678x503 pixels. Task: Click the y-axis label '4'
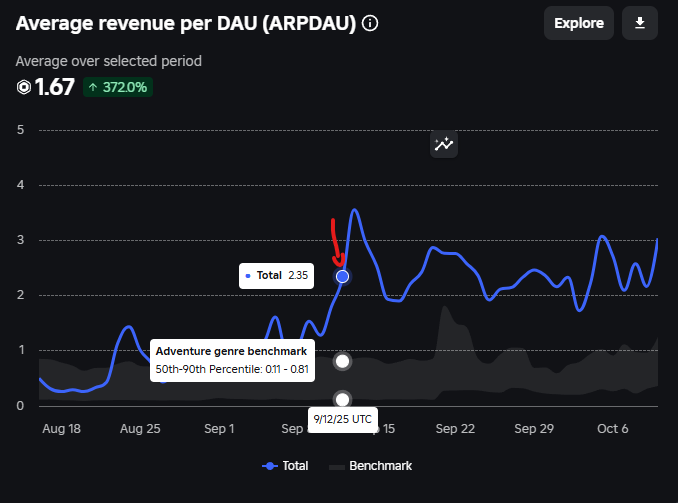(x=20, y=185)
